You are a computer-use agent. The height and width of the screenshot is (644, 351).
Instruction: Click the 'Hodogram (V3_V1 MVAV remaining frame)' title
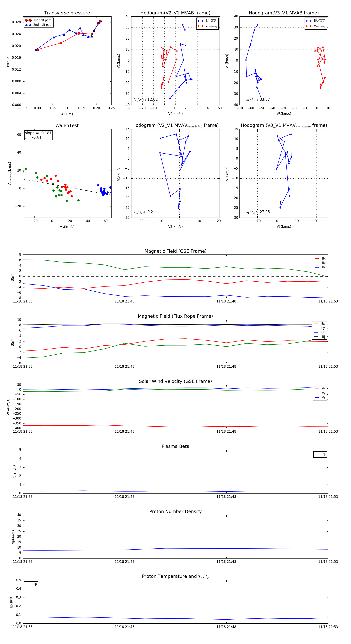click(284, 125)
